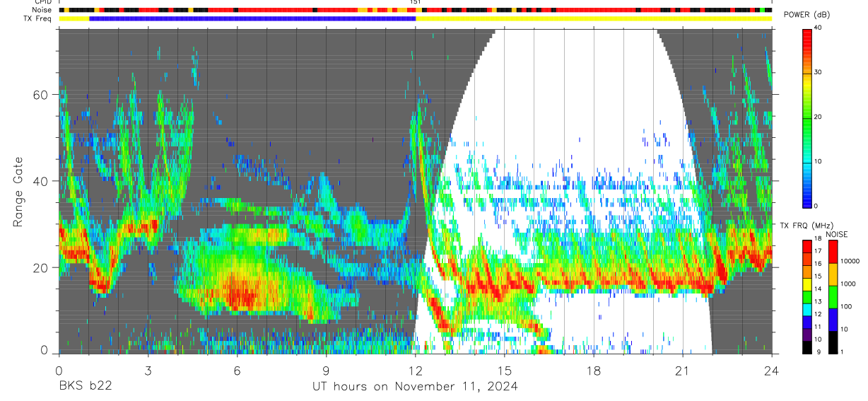Click the NOISE legend title
This screenshot has width=868, height=401.
pyautogui.click(x=837, y=234)
